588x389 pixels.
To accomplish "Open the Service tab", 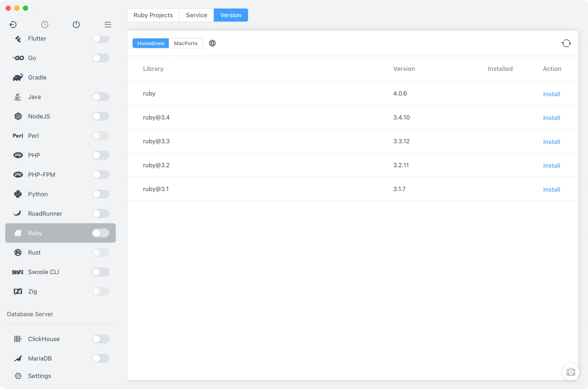I will [x=196, y=15].
